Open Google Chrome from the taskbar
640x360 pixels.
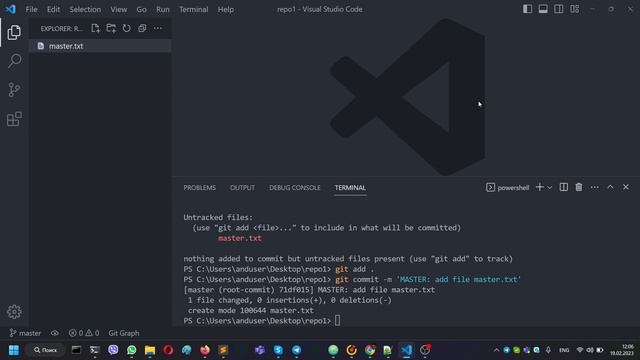(370, 350)
